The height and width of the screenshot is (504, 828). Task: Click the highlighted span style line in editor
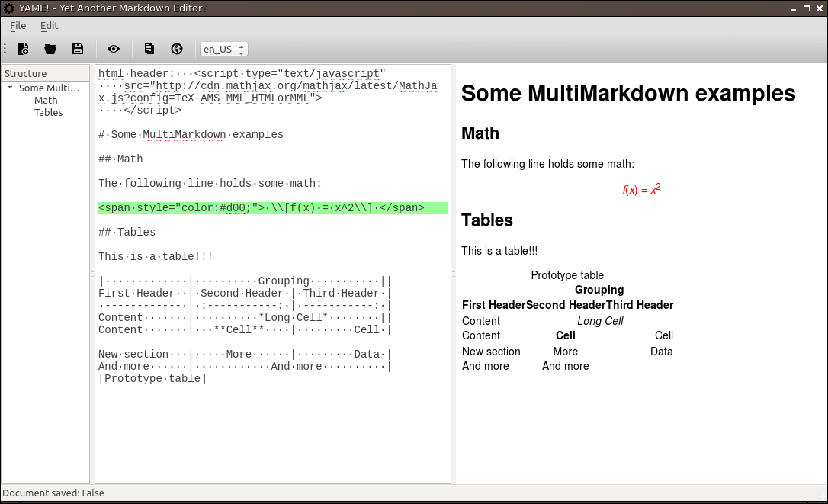(273, 208)
